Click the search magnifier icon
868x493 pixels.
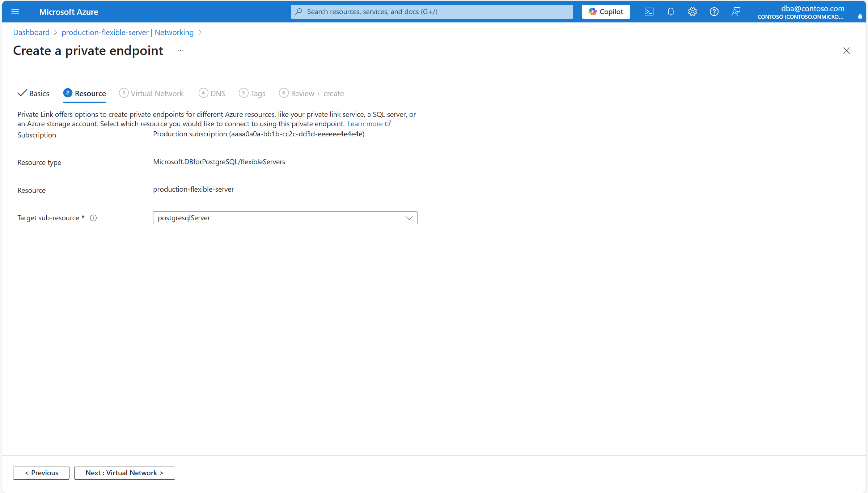click(x=299, y=12)
